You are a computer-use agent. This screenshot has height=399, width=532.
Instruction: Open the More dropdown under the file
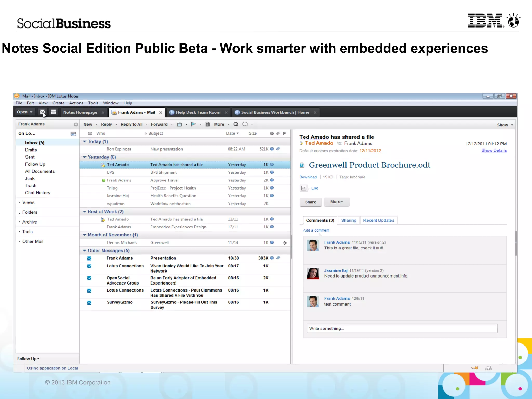337,202
